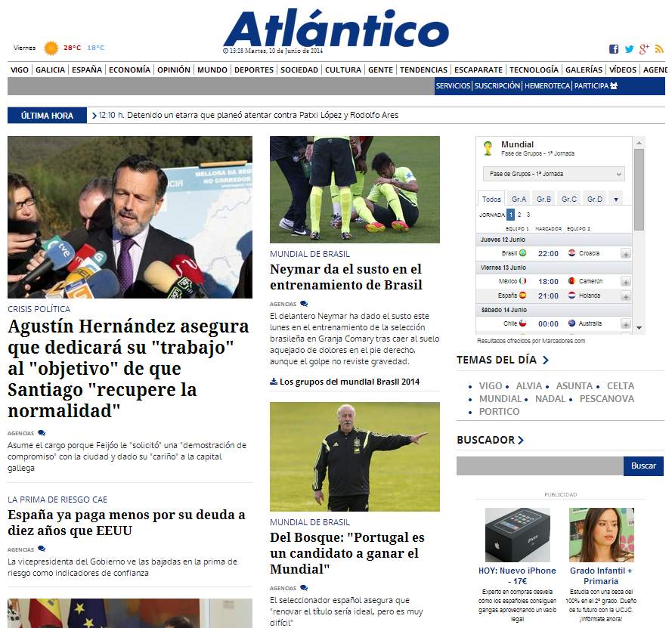Open the Neymar training photo
The height and width of the screenshot is (628, 672).
(x=355, y=190)
